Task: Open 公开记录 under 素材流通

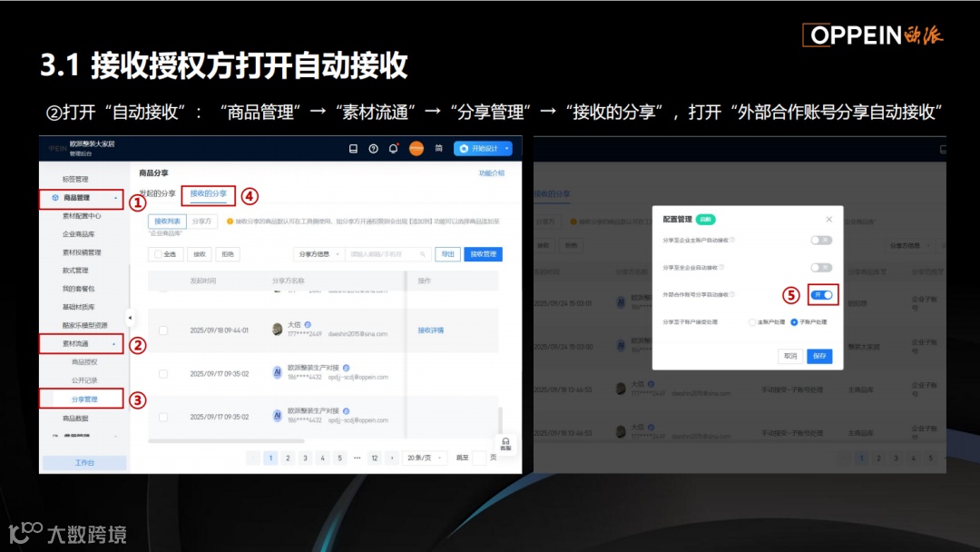Action: coord(84,380)
